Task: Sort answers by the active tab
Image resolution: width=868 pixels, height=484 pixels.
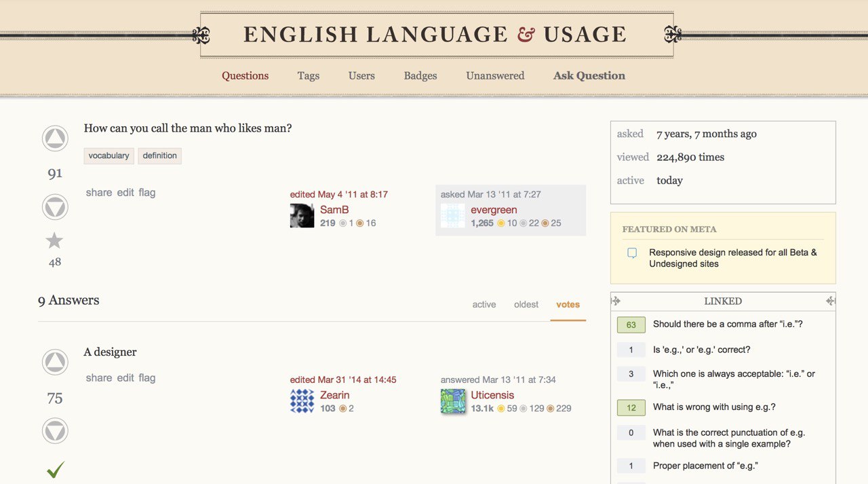Action: point(484,304)
